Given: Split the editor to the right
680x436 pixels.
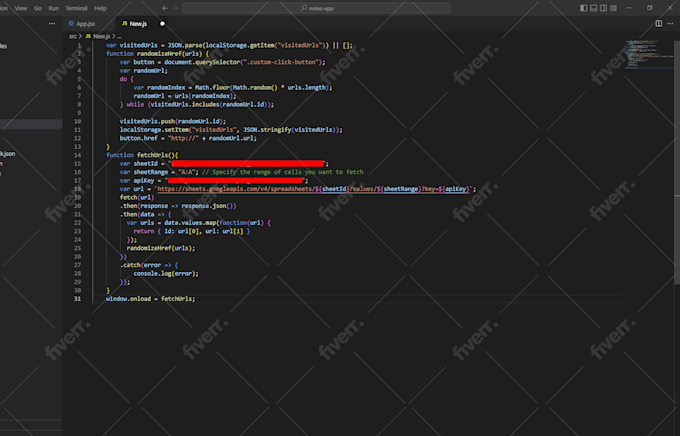Looking at the screenshot, I should point(659,23).
